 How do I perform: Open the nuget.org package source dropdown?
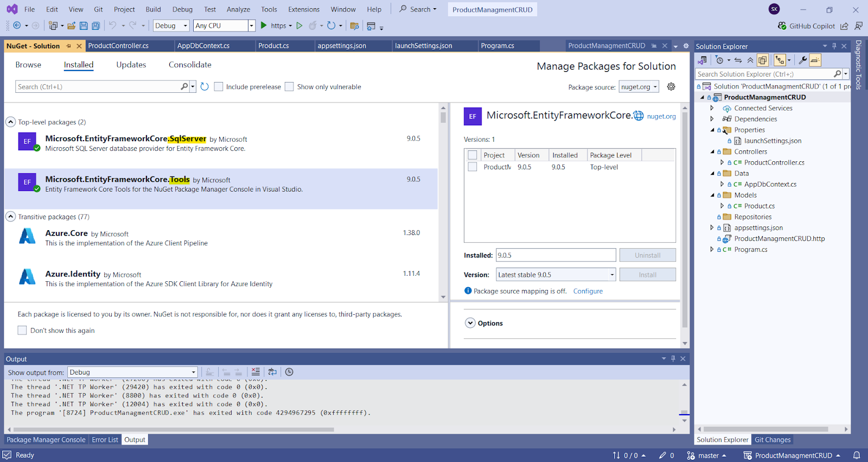click(x=639, y=87)
